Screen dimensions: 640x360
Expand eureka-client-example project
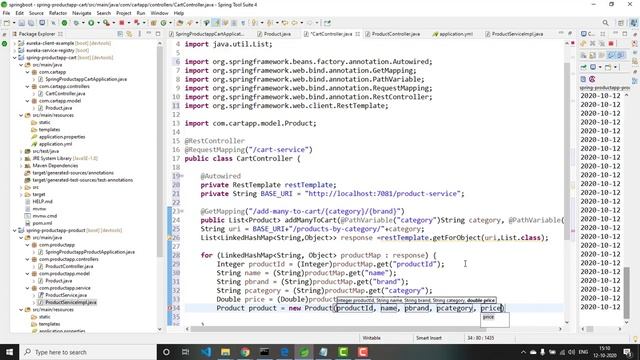pos(15,43)
